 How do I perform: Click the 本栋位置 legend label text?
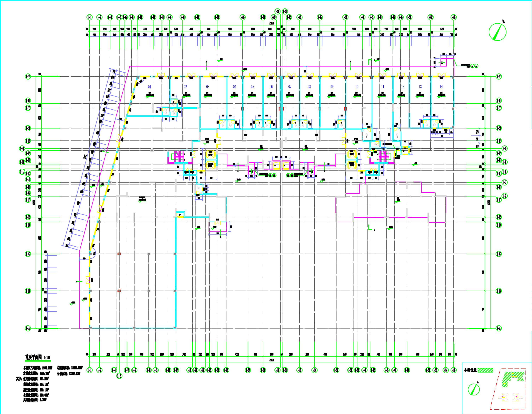point(470,370)
